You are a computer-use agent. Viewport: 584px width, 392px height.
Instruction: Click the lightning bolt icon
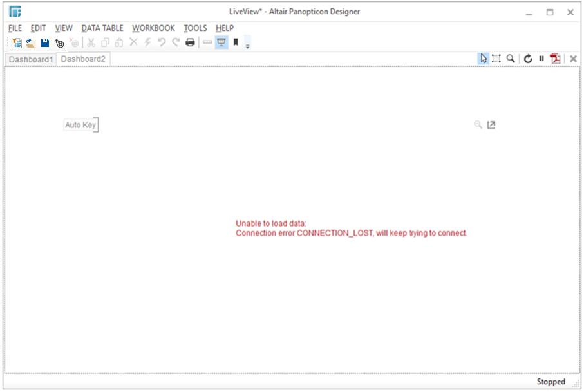[147, 42]
